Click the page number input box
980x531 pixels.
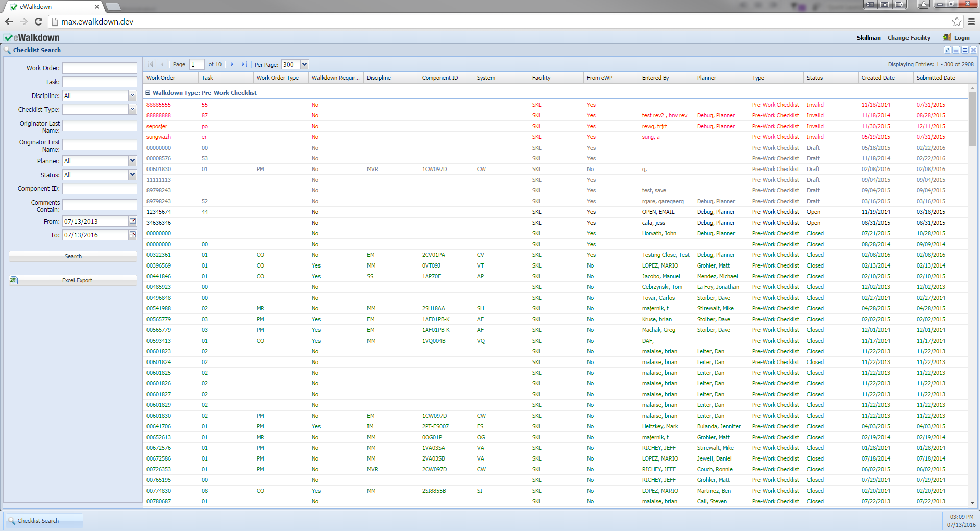[197, 64]
